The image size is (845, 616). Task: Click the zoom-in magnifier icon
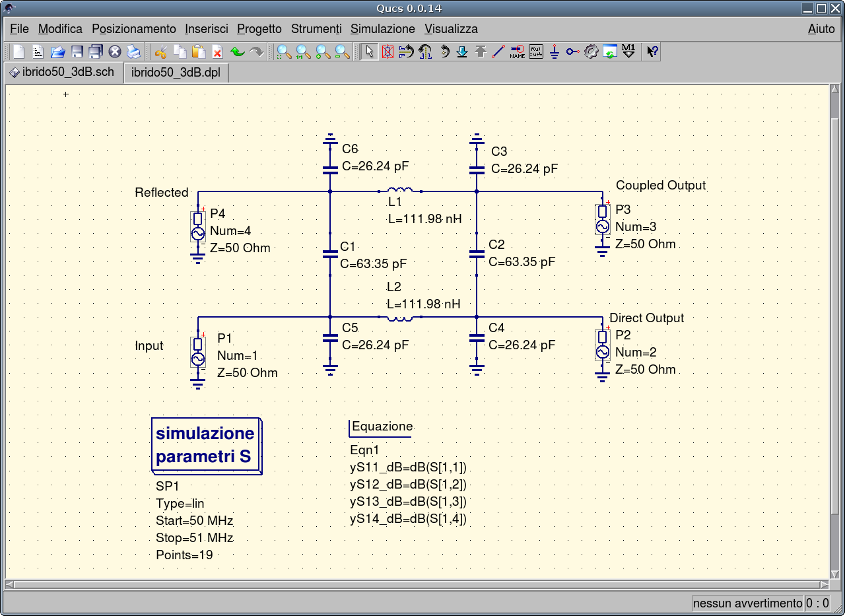[323, 51]
